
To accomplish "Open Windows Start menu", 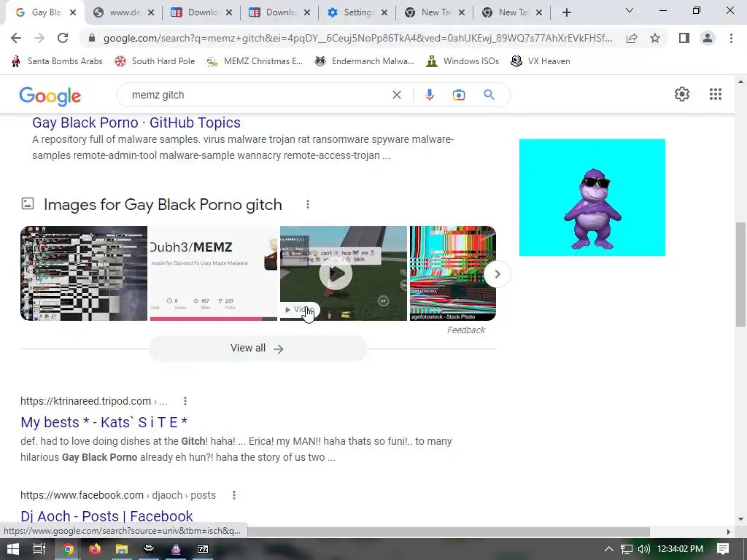I will coord(13,550).
